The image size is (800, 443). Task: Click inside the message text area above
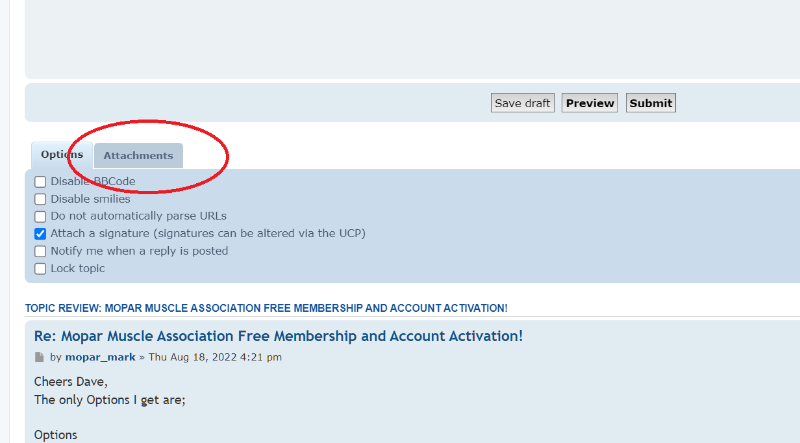(x=412, y=38)
